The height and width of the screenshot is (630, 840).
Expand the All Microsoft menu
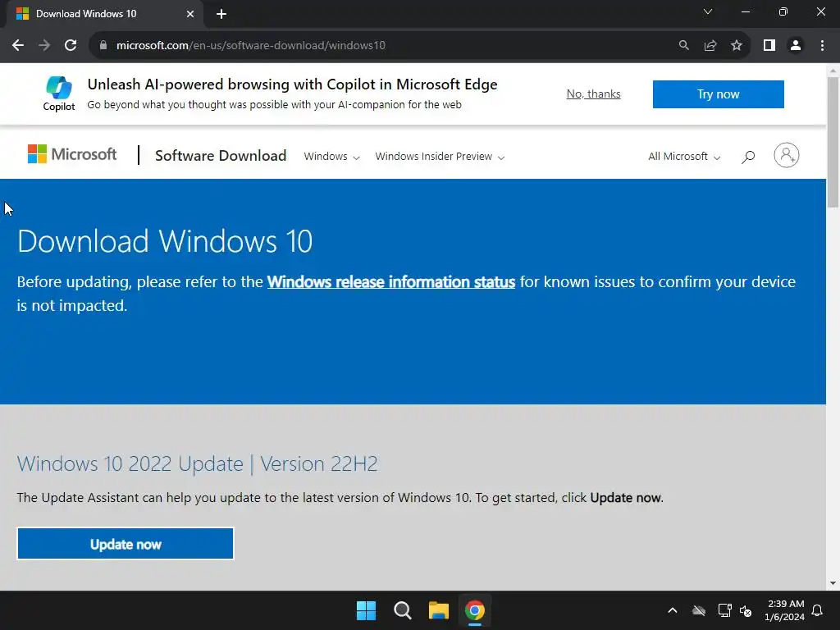[684, 157]
